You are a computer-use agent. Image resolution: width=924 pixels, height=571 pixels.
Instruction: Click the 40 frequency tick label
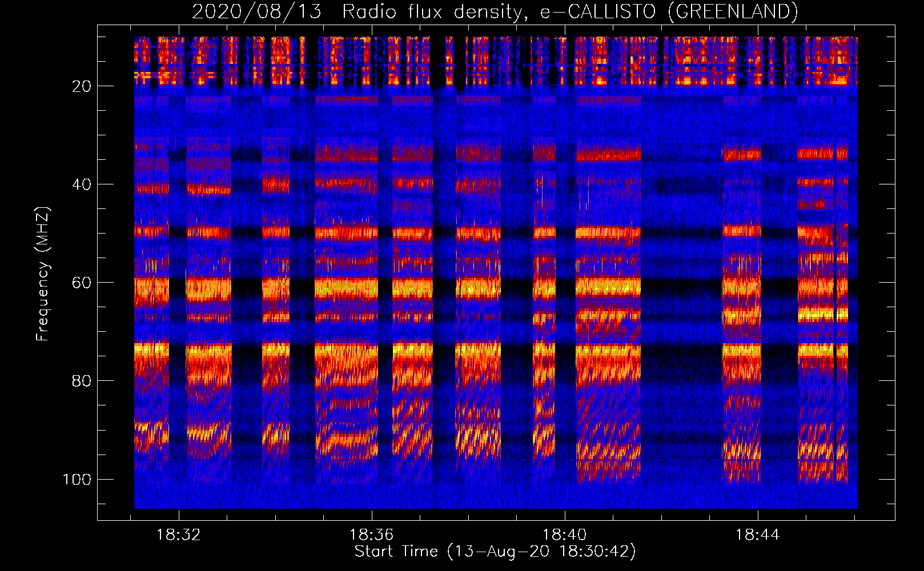click(x=82, y=184)
